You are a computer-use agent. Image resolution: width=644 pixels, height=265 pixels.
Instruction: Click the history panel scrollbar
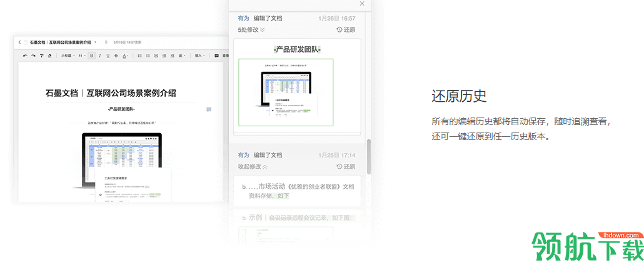pos(369,156)
